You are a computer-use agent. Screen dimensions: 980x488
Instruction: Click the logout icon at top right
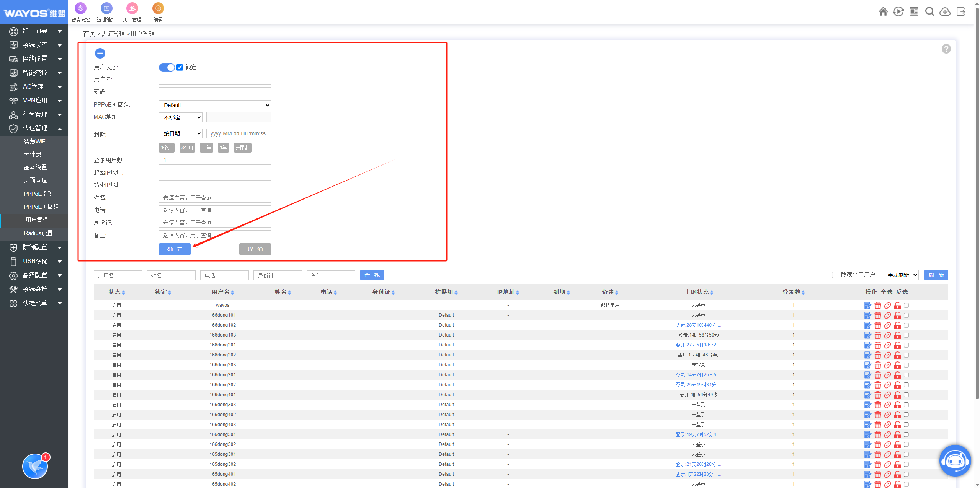point(961,11)
